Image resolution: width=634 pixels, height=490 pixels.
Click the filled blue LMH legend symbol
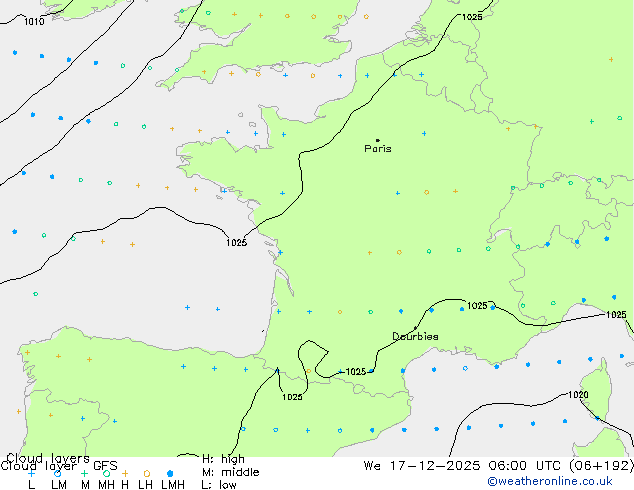[170, 473]
